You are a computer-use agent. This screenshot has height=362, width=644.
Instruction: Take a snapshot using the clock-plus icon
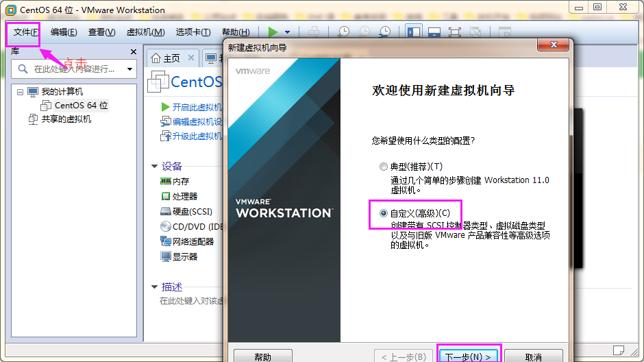click(x=343, y=32)
